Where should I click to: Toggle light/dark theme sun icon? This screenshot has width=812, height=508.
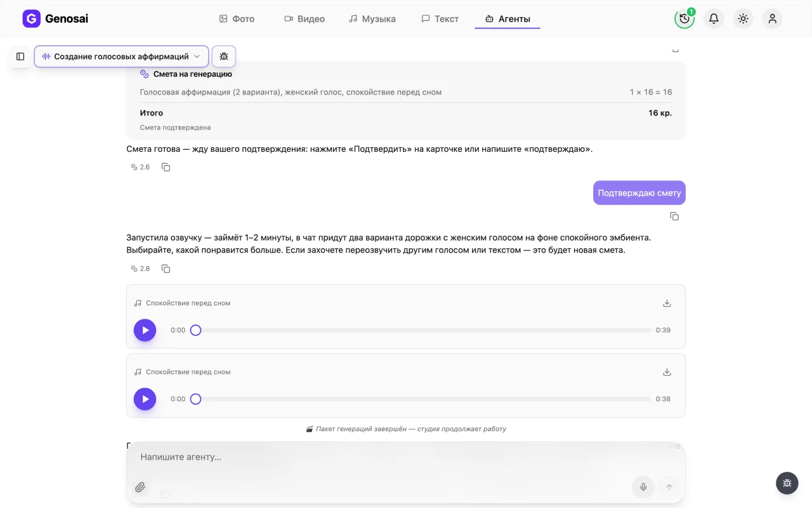[x=743, y=19]
